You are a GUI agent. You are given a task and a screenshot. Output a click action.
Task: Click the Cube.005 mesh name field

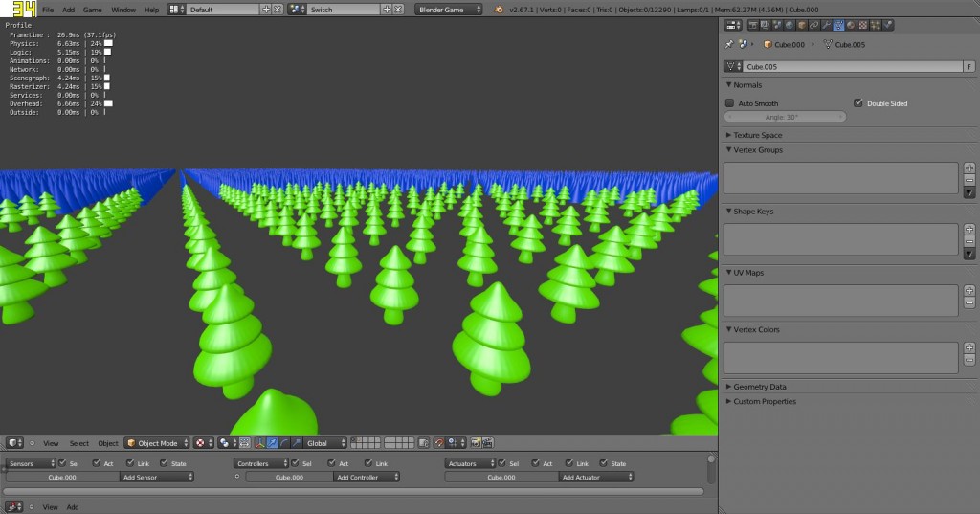click(x=853, y=66)
